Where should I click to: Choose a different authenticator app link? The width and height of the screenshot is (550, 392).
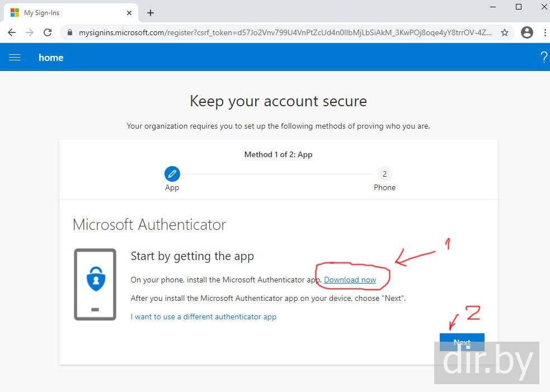[x=204, y=317]
